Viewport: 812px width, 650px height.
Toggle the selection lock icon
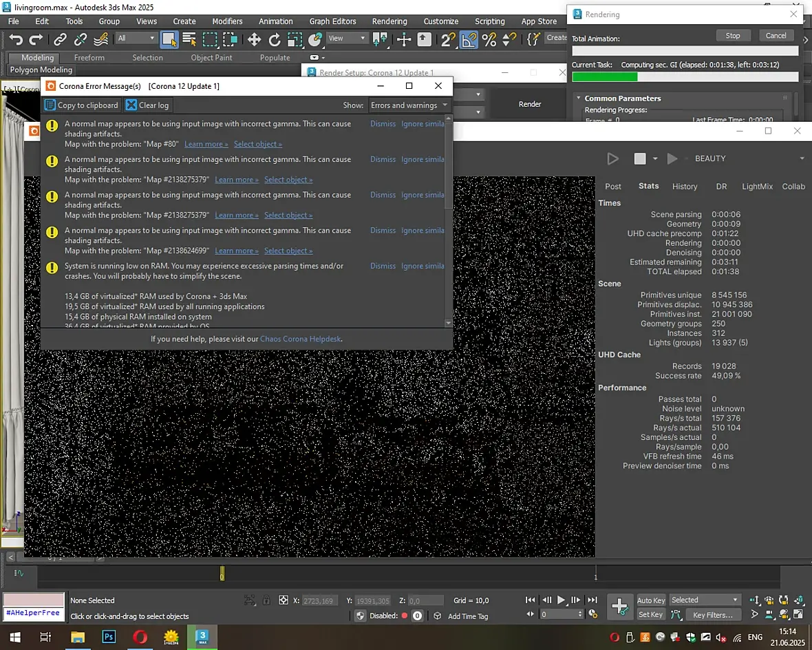266,600
